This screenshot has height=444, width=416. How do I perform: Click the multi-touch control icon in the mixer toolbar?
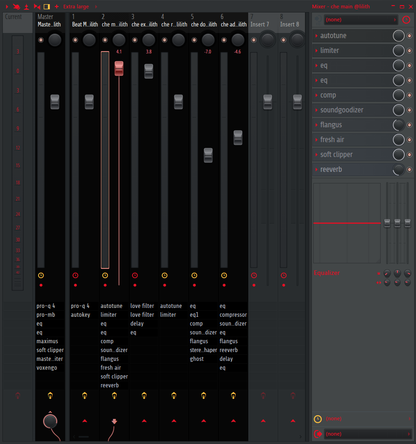pyautogui.click(x=16, y=6)
